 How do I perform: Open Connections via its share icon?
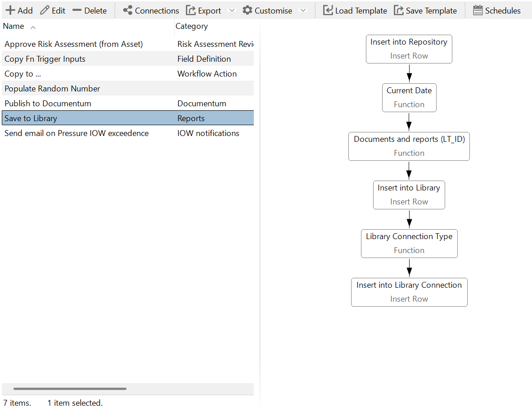[127, 10]
